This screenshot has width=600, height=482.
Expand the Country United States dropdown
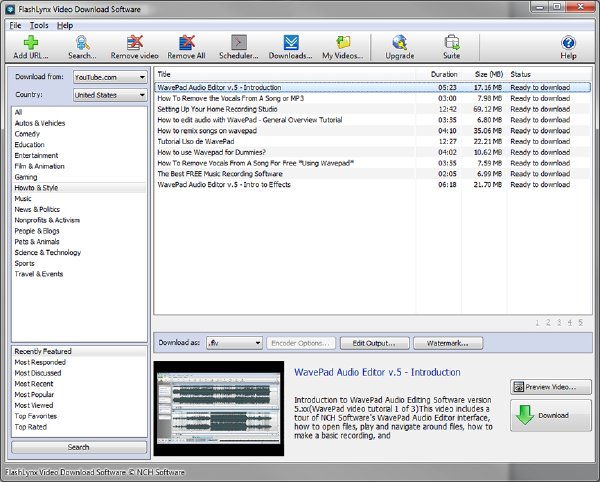click(110, 95)
